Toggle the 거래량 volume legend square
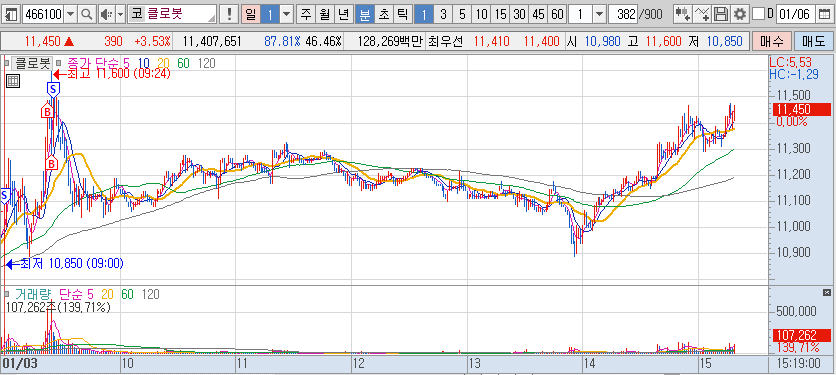The width and height of the screenshot is (836, 375). [x=7, y=294]
